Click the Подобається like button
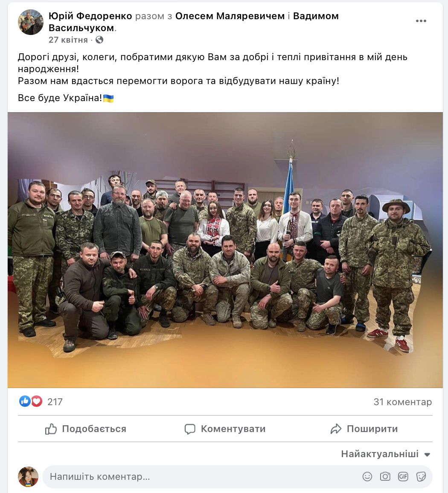The height and width of the screenshot is (493, 448). (x=86, y=429)
